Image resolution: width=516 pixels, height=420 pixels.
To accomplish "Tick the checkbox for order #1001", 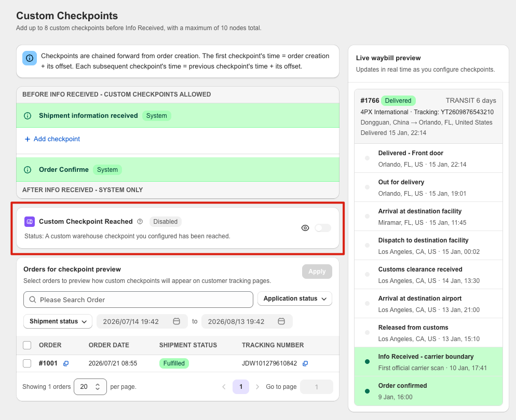I will tap(27, 363).
